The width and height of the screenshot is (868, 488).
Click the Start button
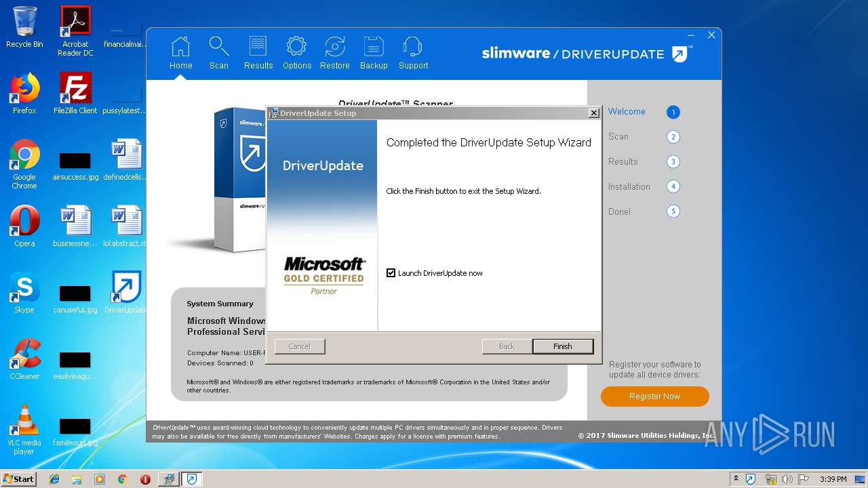(x=19, y=479)
